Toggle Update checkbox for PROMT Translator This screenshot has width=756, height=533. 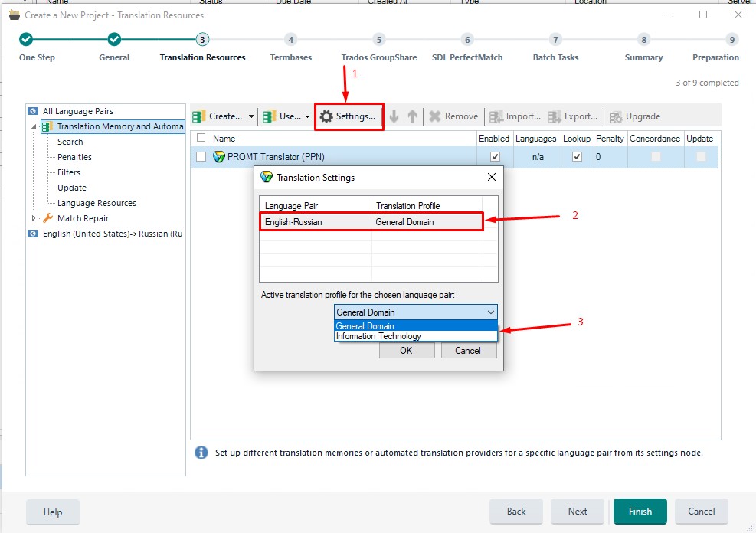click(701, 157)
